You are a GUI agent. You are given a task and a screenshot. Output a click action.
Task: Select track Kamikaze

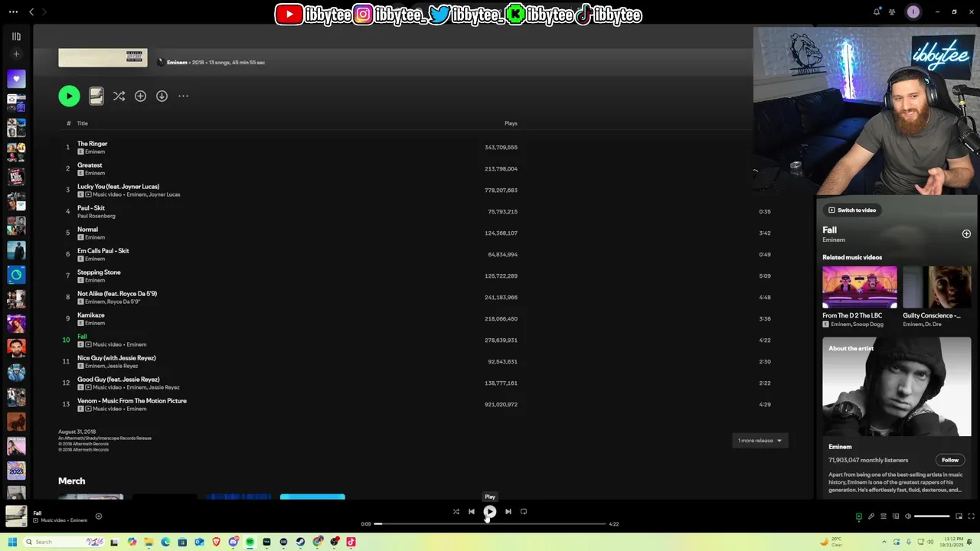90,315
